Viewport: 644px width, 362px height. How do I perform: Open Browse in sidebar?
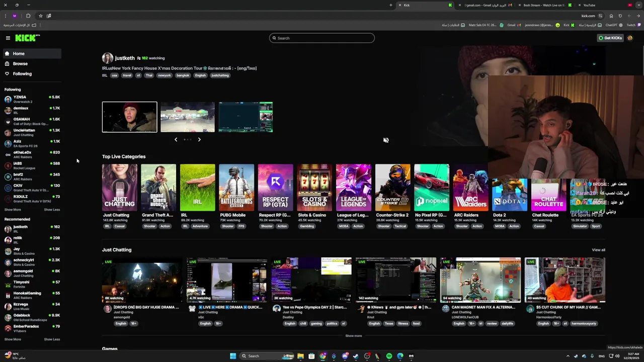click(32, 64)
